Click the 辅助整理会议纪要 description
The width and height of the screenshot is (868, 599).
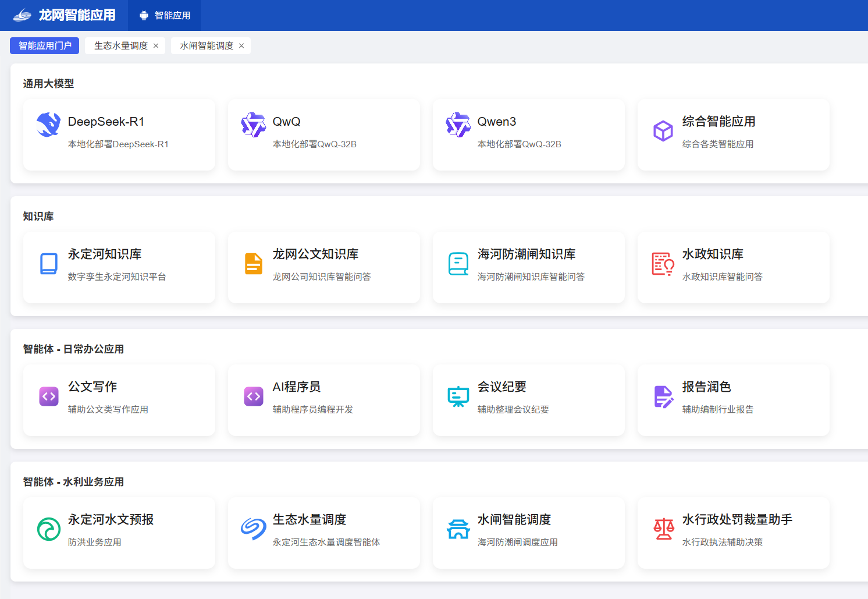pos(513,410)
